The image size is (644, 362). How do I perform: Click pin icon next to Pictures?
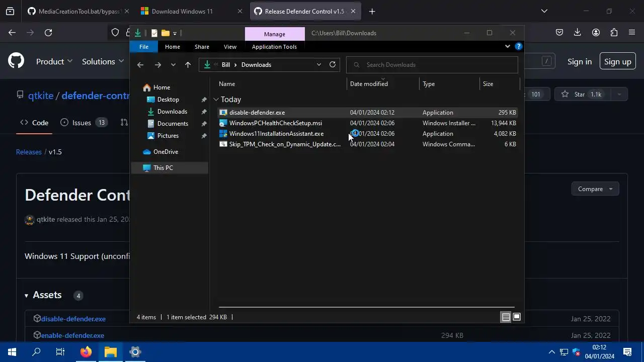pyautogui.click(x=204, y=136)
